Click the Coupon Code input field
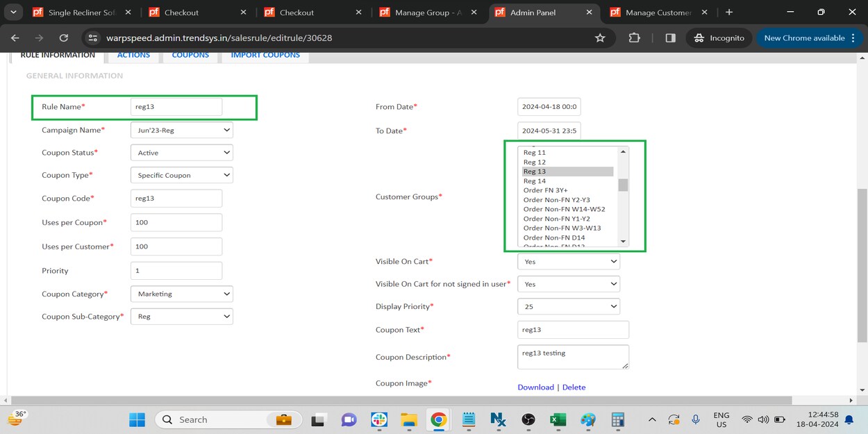Image resolution: width=868 pixels, height=434 pixels. [x=176, y=199]
